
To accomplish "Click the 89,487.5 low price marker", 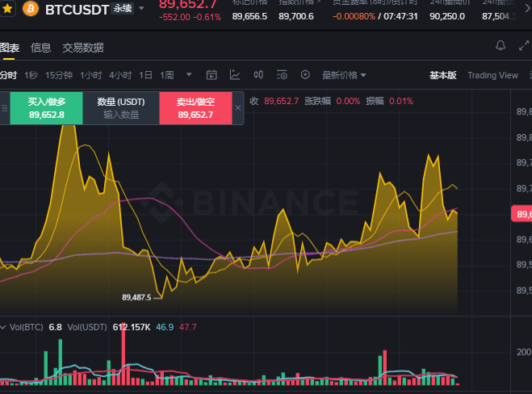I will tap(136, 298).
